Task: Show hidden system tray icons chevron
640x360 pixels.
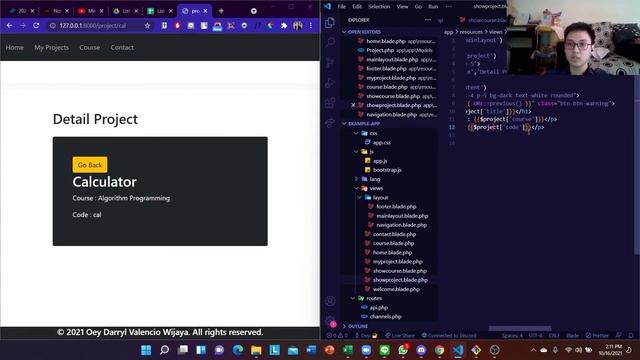Action: [533, 350]
